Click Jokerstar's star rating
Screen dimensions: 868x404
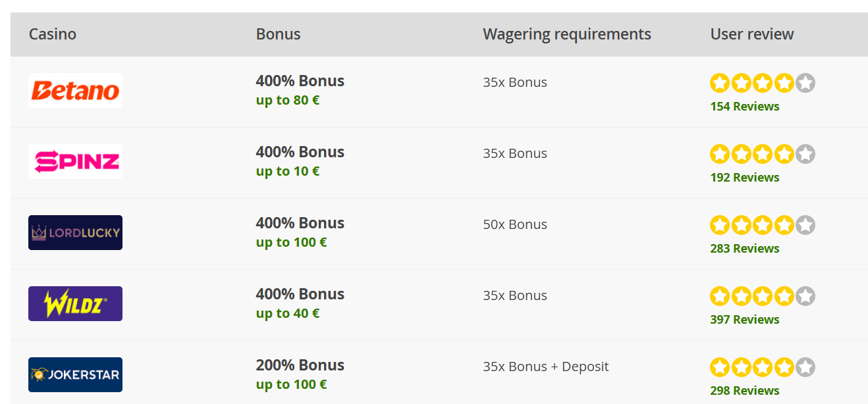coord(763,367)
